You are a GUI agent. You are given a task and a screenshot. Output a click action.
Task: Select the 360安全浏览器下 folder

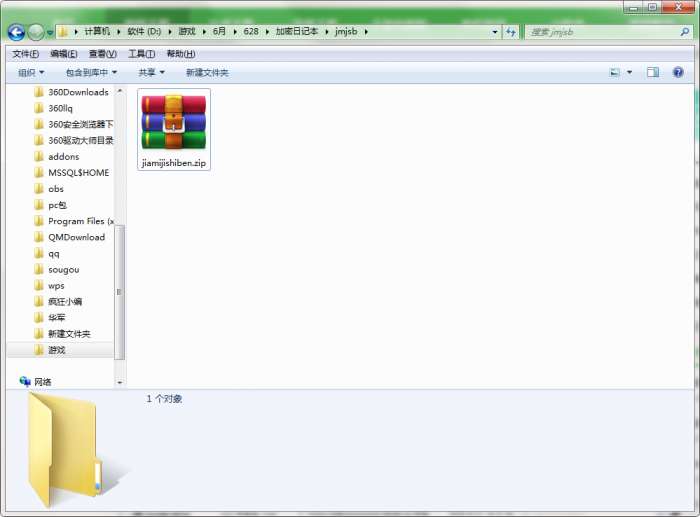73,125
